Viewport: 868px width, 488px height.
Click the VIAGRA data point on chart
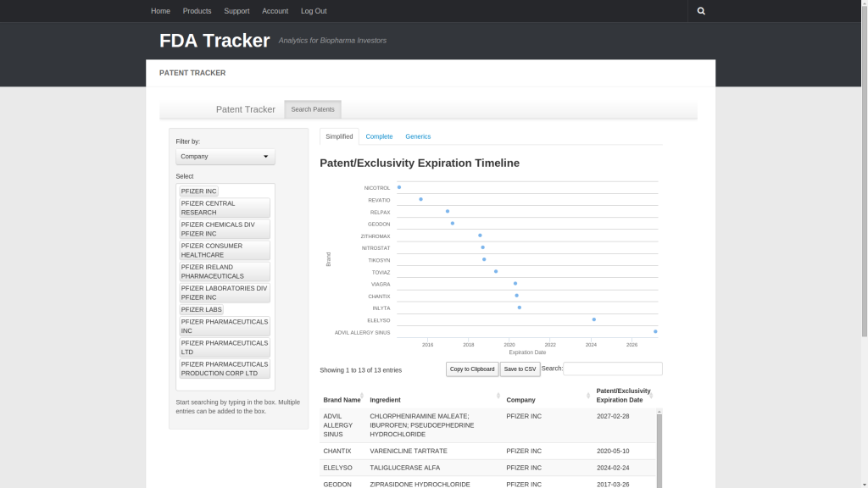tap(515, 284)
